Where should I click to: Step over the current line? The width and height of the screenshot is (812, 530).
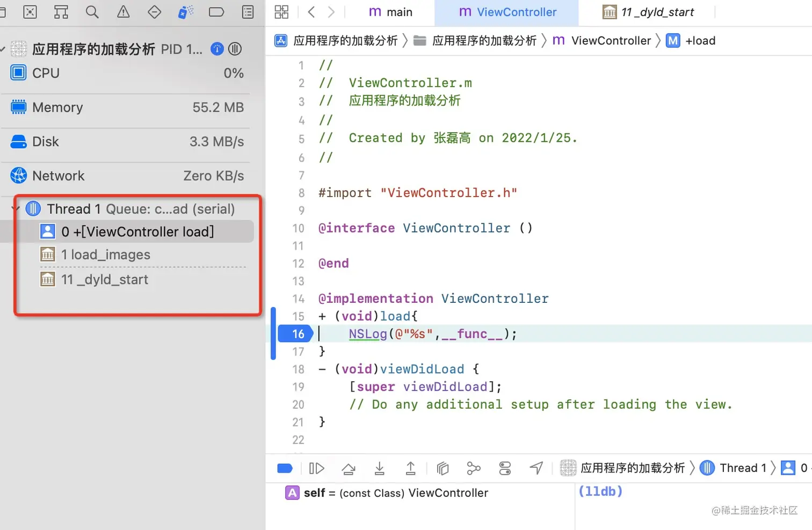point(349,468)
